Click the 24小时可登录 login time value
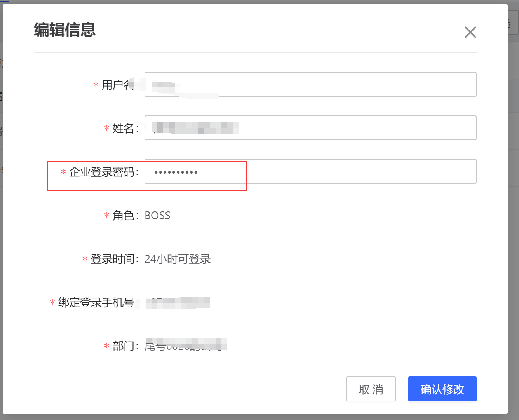This screenshot has height=420, width=519. 177,259
